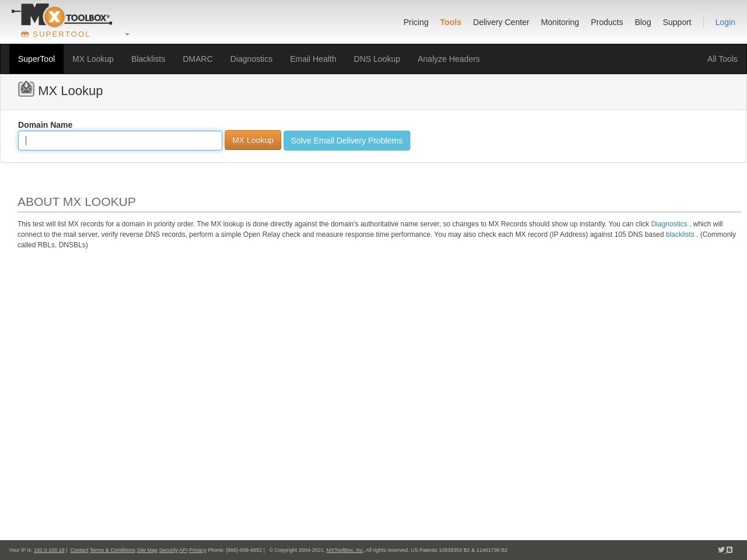Click the IP address link in footer
This screenshot has width=747, height=560.
tap(49, 550)
